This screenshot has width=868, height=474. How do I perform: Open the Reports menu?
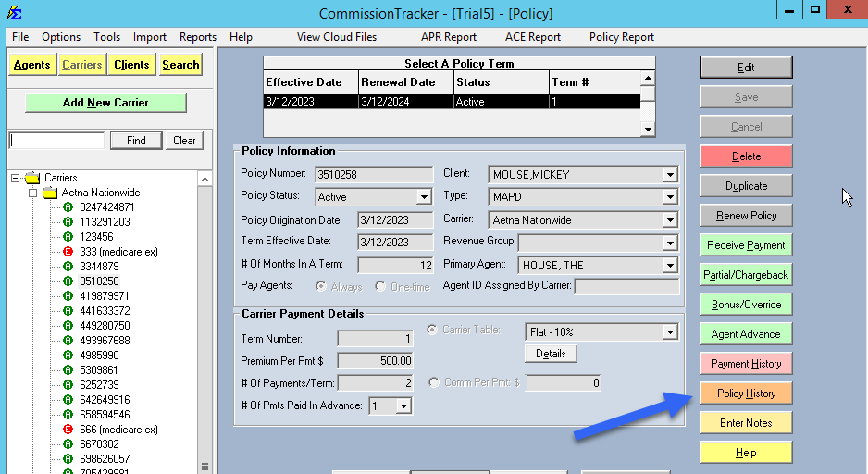pos(197,37)
